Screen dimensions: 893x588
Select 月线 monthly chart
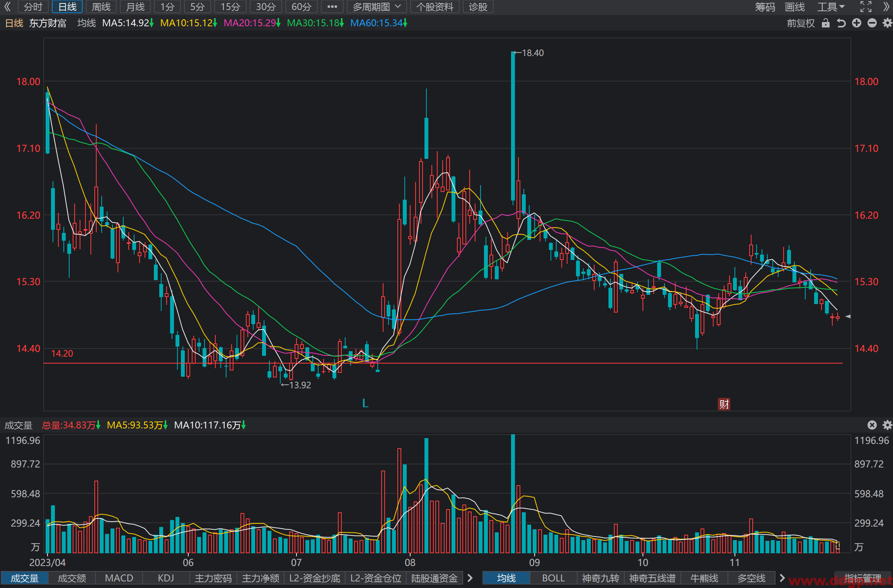tap(135, 7)
